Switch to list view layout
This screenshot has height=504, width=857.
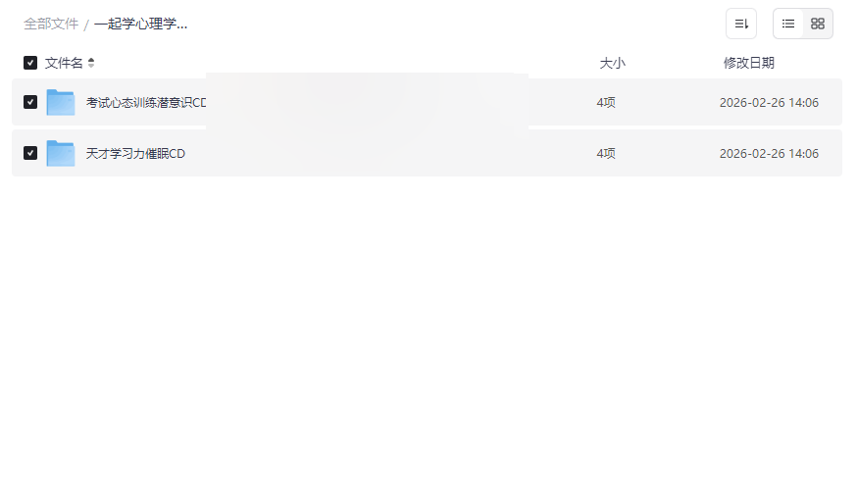coord(788,24)
